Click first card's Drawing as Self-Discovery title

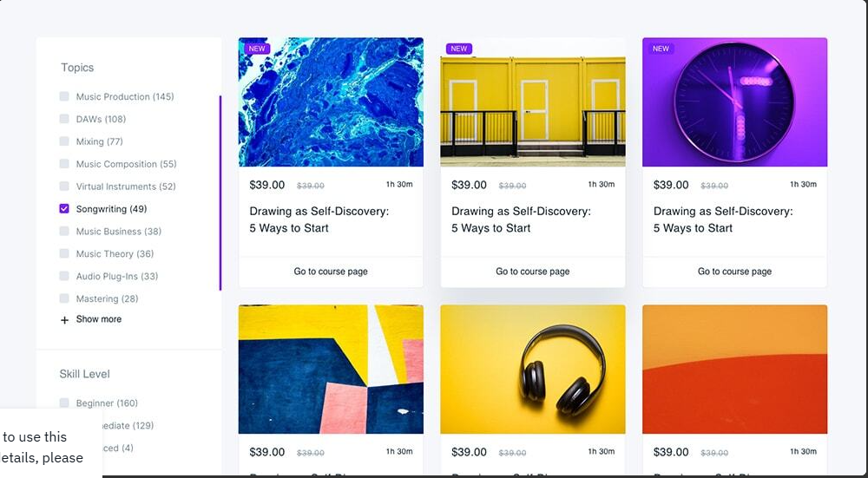pos(319,219)
